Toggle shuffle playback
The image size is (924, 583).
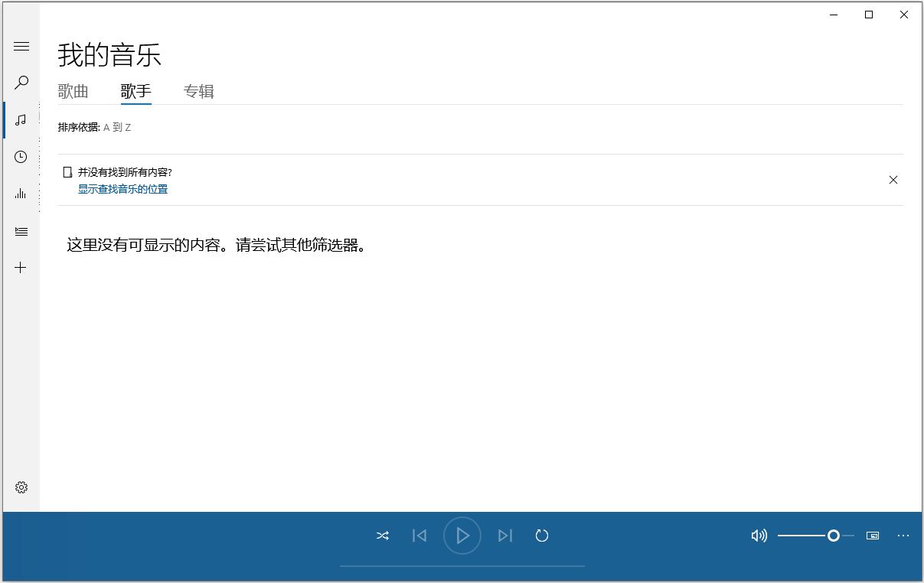(383, 536)
